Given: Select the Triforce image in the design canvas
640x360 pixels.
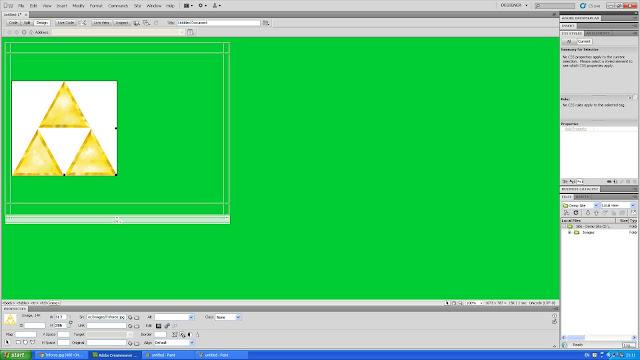Looking at the screenshot, I should (64, 128).
